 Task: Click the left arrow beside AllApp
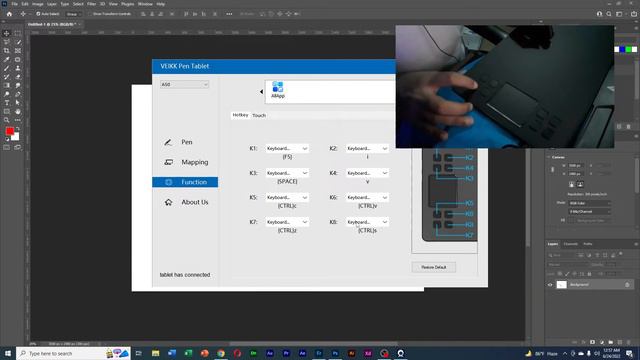pos(261,92)
